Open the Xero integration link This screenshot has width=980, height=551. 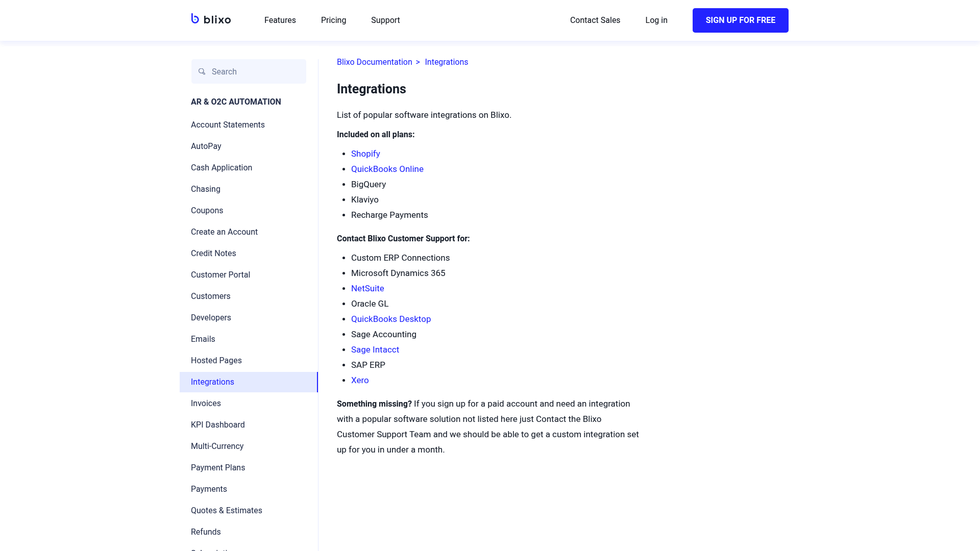(360, 380)
